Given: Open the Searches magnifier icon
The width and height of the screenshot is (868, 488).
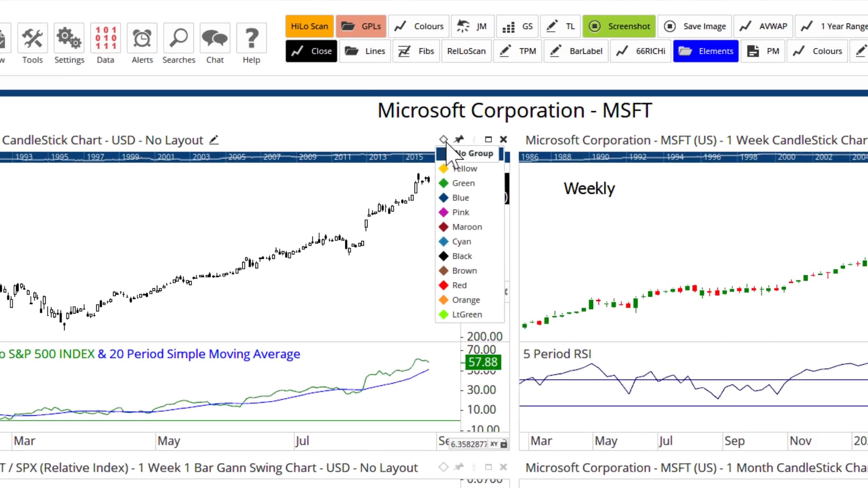Looking at the screenshot, I should point(179,44).
